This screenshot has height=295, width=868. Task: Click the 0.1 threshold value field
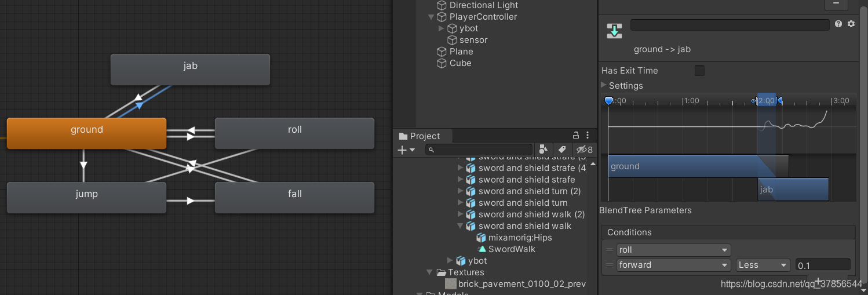(x=823, y=265)
